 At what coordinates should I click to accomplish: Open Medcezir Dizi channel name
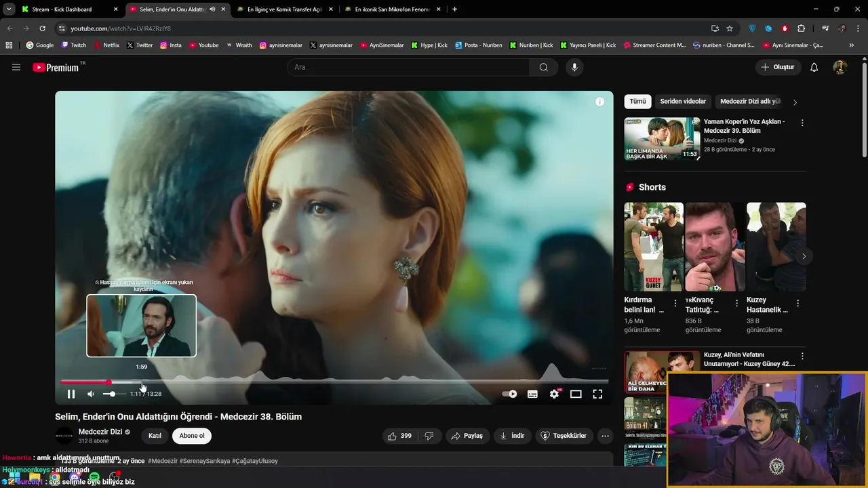pos(100,432)
